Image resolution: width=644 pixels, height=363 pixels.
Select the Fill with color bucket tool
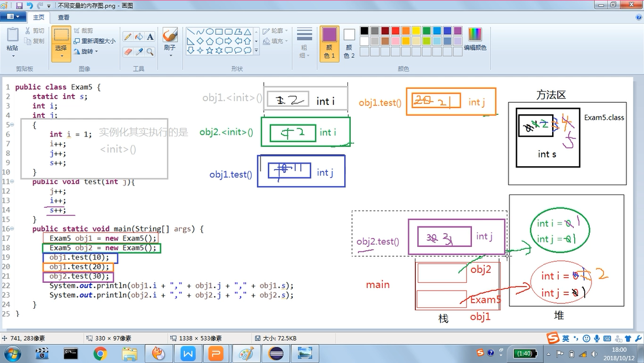click(x=139, y=37)
